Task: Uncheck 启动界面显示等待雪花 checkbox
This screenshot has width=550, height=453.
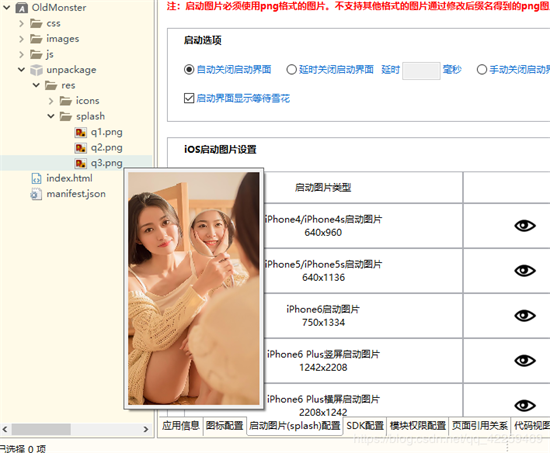Action: tap(189, 98)
